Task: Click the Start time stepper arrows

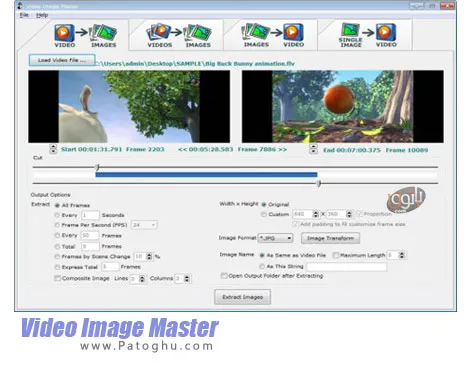Action: coord(53,149)
